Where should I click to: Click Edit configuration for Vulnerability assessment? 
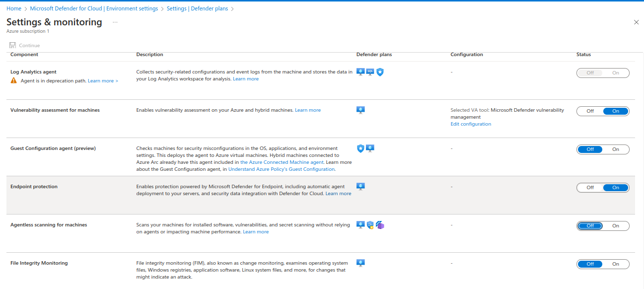click(471, 124)
